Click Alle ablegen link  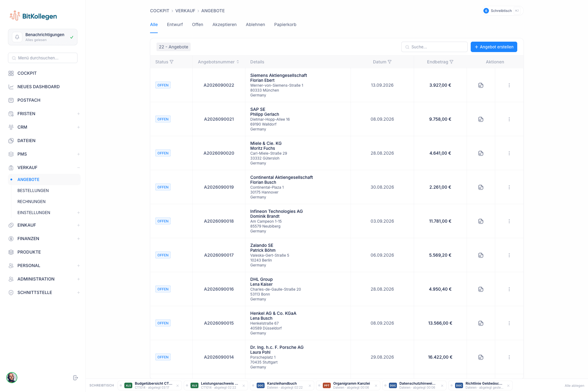pyautogui.click(x=574, y=386)
